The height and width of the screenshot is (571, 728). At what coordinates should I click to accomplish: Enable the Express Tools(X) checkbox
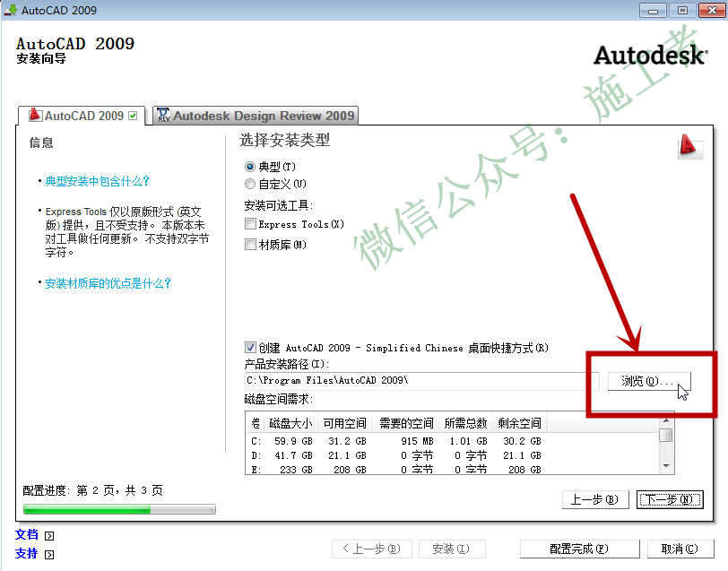coord(250,224)
